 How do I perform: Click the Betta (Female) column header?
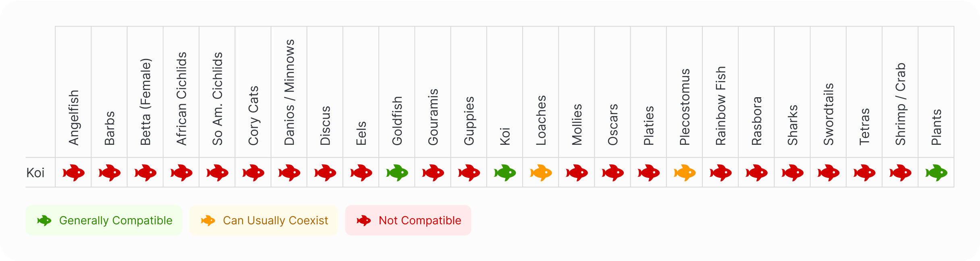(145, 102)
